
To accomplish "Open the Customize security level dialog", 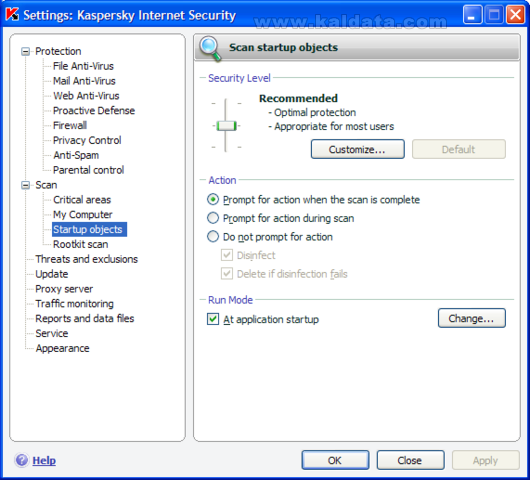I will (x=358, y=149).
